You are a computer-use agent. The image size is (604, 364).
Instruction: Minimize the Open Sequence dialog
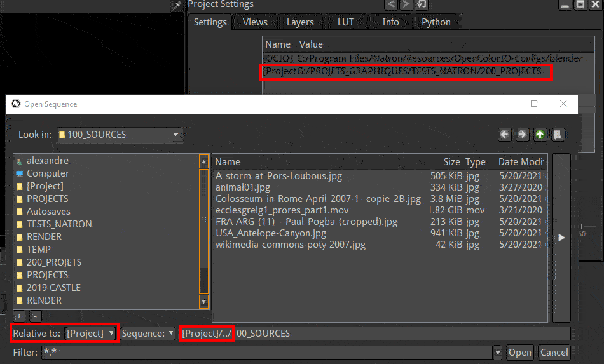tap(505, 104)
